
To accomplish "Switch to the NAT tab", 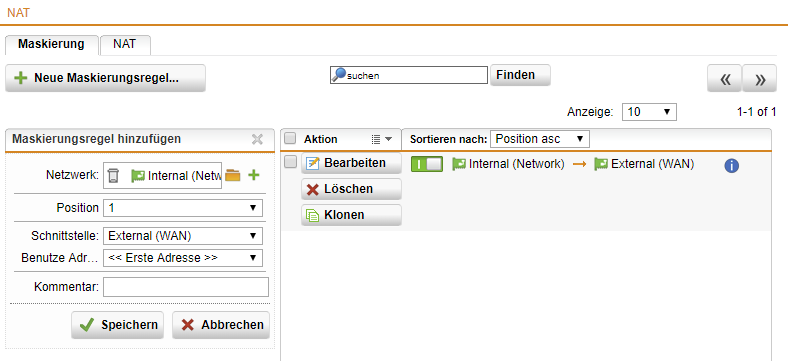I will point(125,44).
